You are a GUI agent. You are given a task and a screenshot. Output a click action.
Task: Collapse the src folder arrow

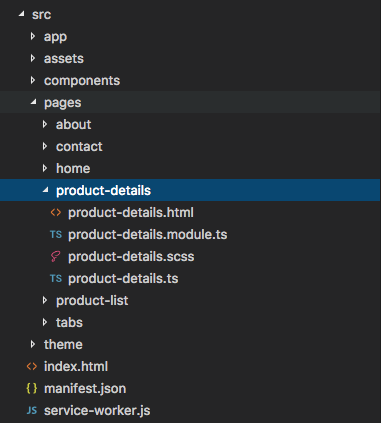[x=22, y=14]
